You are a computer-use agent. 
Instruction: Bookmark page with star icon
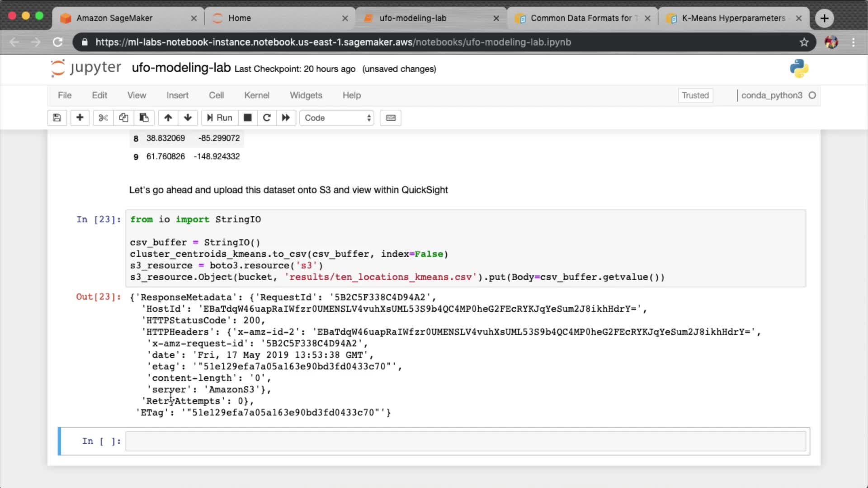click(804, 42)
